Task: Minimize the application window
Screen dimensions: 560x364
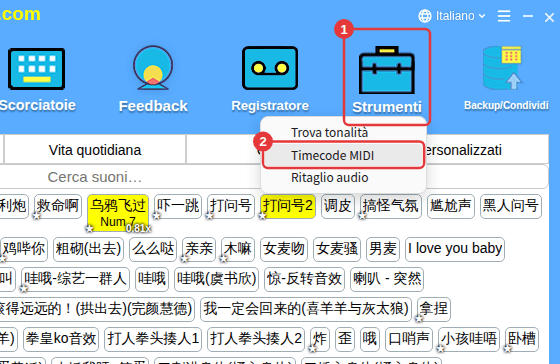Action: [x=528, y=16]
